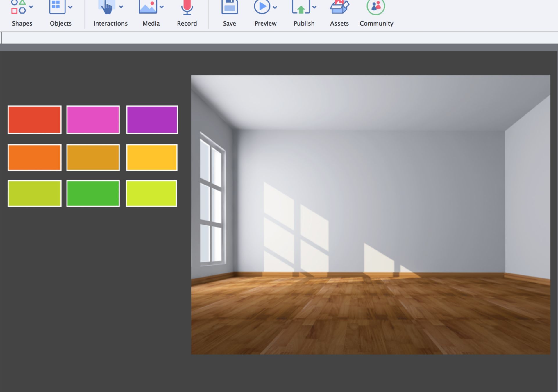The image size is (558, 392).
Task: Open the Assets box icon
Action: (x=339, y=7)
